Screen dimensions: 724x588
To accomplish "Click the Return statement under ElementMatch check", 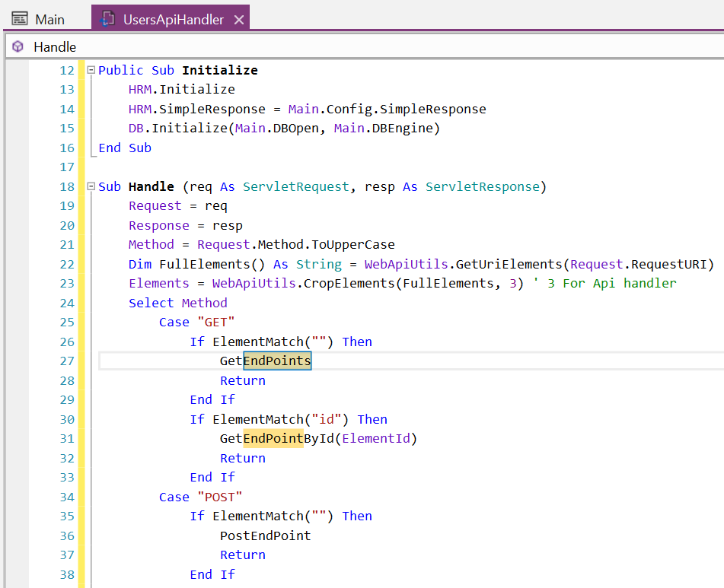I will coord(242,380).
